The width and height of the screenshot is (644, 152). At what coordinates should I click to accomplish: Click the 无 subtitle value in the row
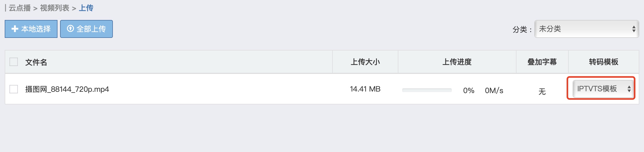[x=542, y=92]
